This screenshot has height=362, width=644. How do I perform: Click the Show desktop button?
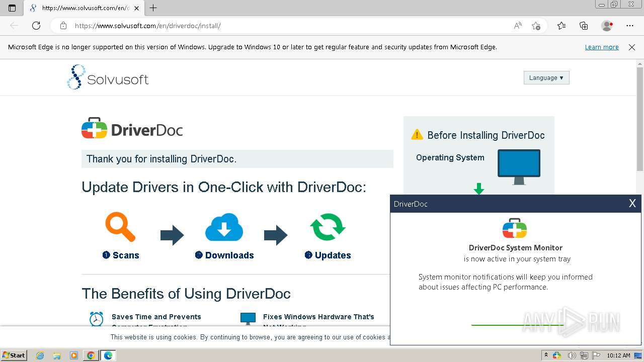(x=638, y=355)
